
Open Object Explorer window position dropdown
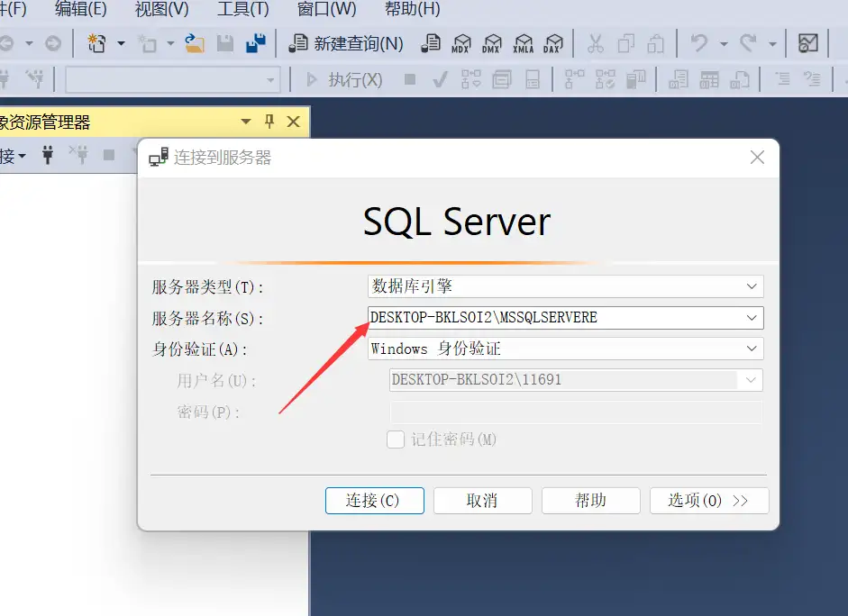(245, 122)
